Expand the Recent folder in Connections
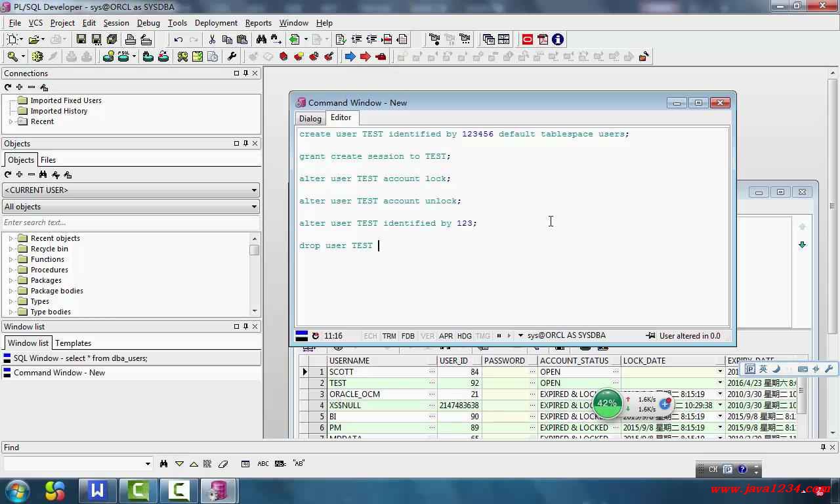This screenshot has width=840, height=504. (x=10, y=121)
